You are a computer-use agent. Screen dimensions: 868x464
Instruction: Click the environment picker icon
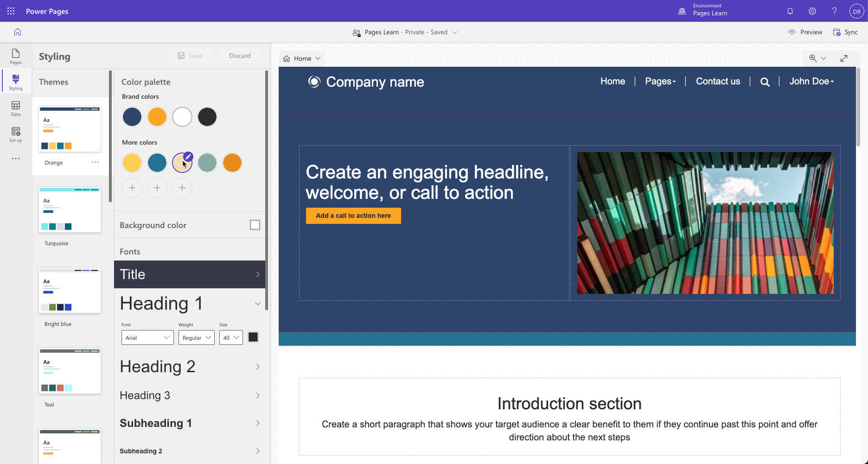(682, 11)
